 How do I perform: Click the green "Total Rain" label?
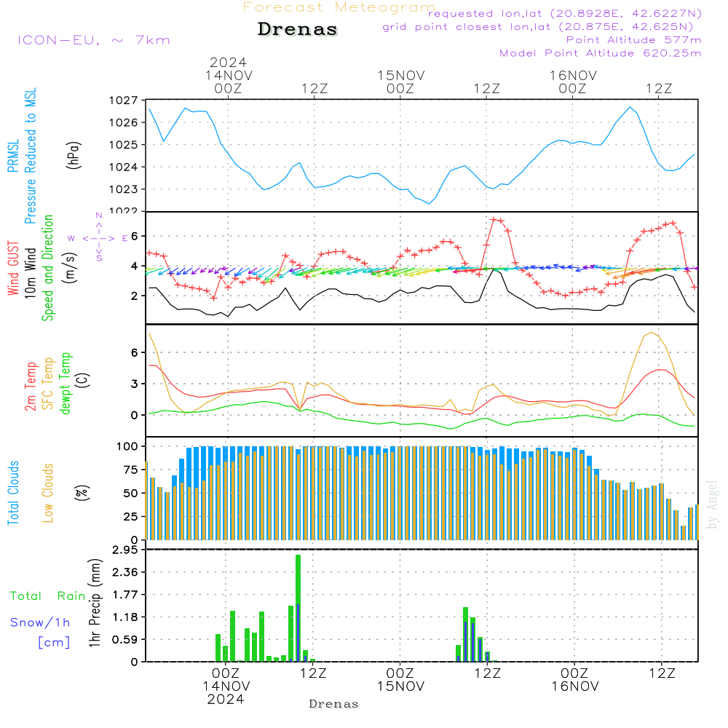tap(48, 596)
